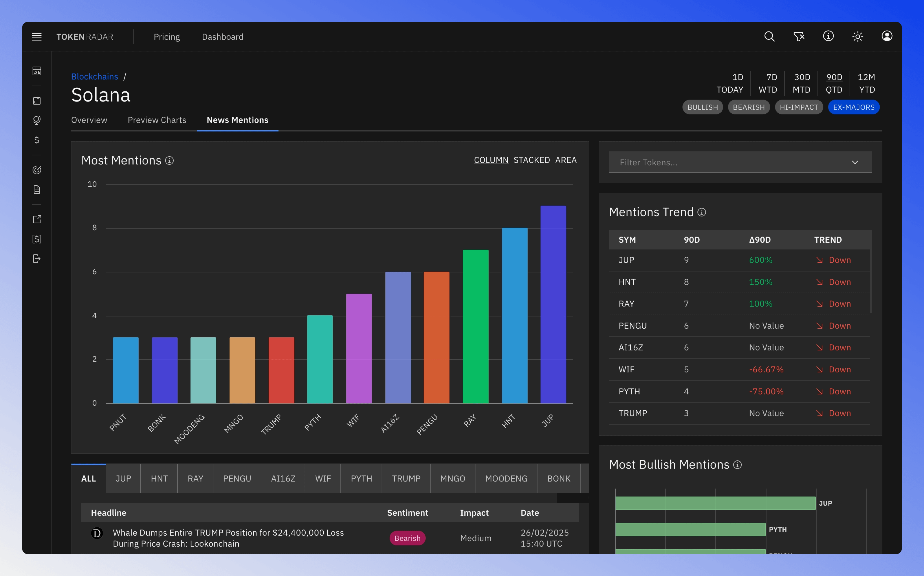Click the logout sidebar icon
The height and width of the screenshot is (576, 924).
pyautogui.click(x=37, y=259)
